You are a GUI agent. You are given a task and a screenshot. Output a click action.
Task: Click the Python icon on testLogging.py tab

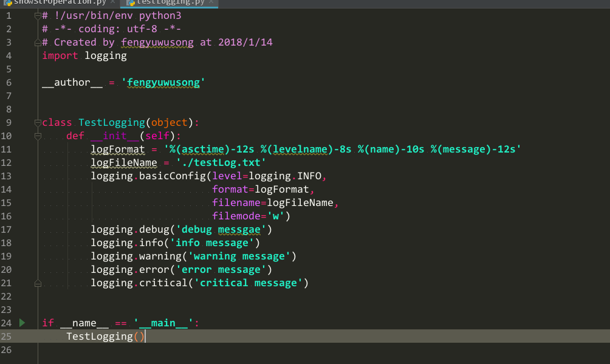131,2
